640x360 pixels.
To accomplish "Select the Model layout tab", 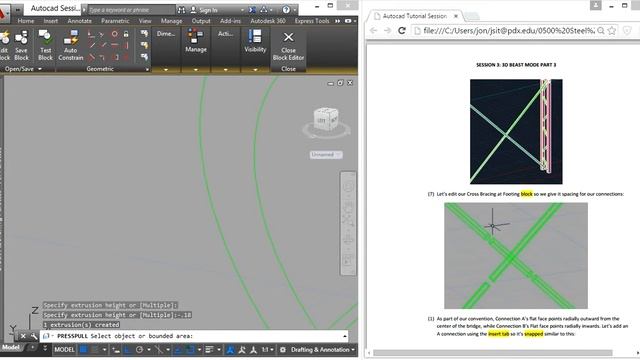I will [x=11, y=347].
